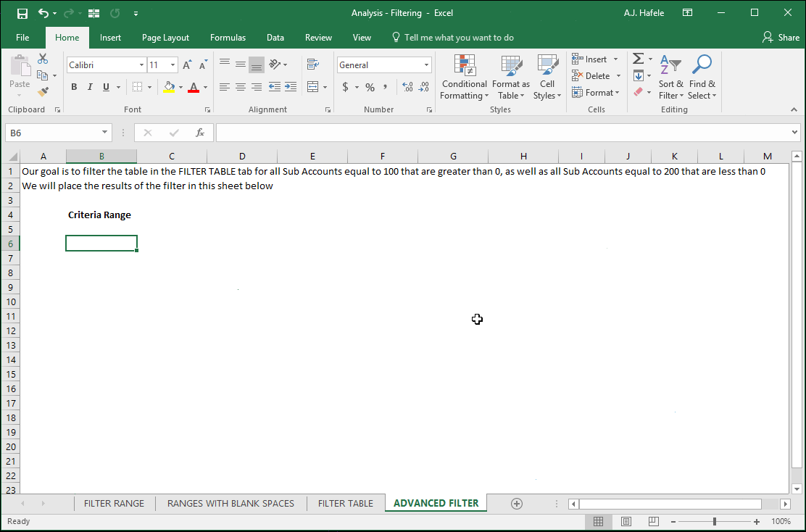Image resolution: width=806 pixels, height=532 pixels.
Task: Click Insert Function fx button
Action: 200,133
